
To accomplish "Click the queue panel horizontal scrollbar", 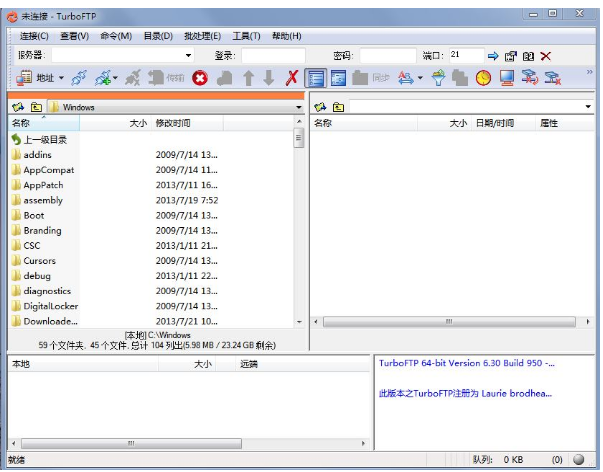I will tap(132, 444).
